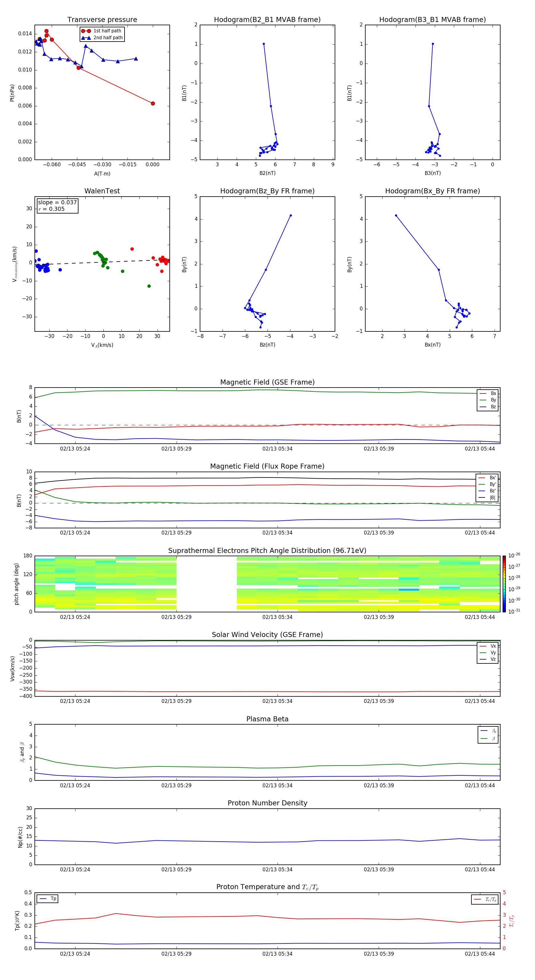The width and height of the screenshot is (535, 980).
Task: Click the Proton Number Density title
Action: [x=267, y=803]
